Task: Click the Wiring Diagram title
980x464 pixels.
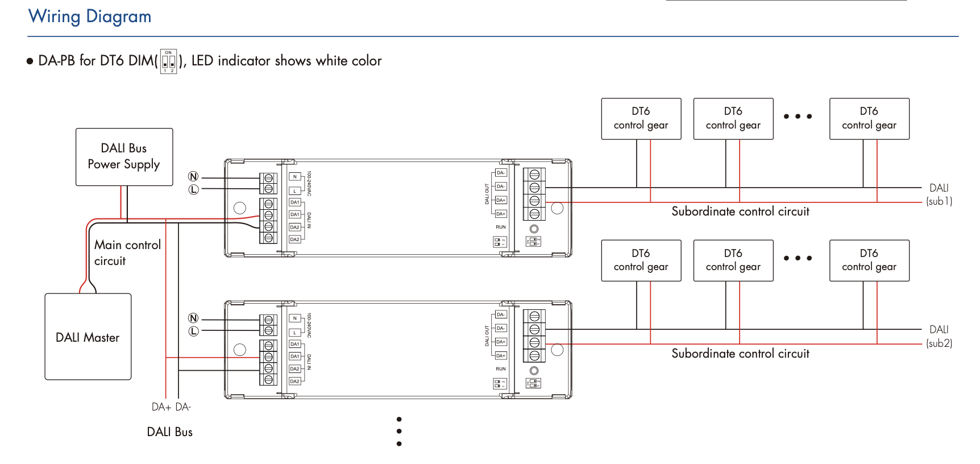Action: (x=90, y=16)
